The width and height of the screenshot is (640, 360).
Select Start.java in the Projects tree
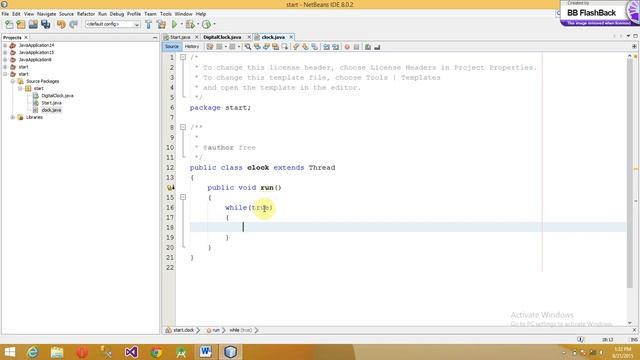(51, 103)
